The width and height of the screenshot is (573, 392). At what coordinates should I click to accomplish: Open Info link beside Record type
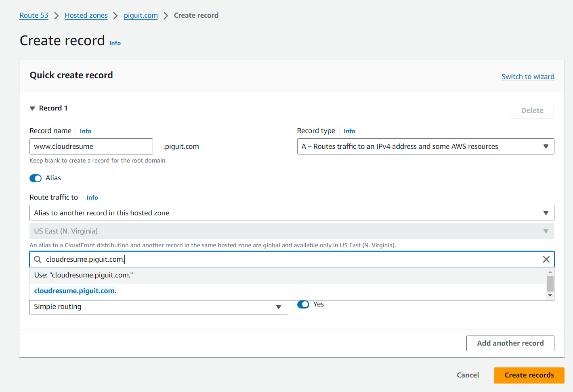349,131
